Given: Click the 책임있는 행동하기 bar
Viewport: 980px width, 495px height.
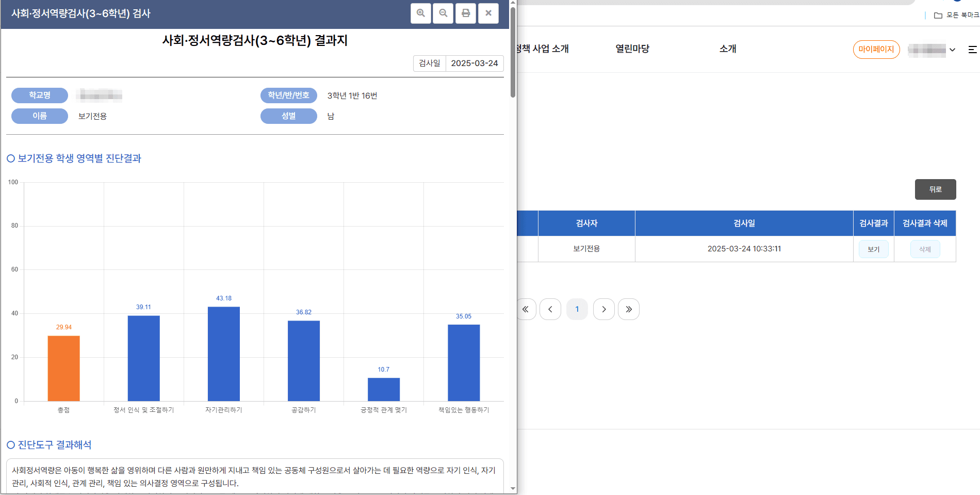Looking at the screenshot, I should (464, 363).
